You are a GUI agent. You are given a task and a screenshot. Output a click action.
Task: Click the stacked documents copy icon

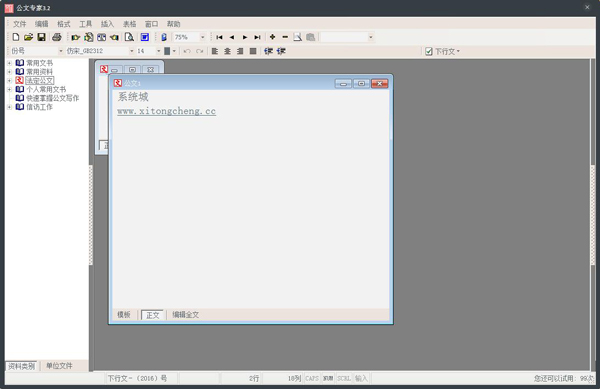click(x=89, y=37)
